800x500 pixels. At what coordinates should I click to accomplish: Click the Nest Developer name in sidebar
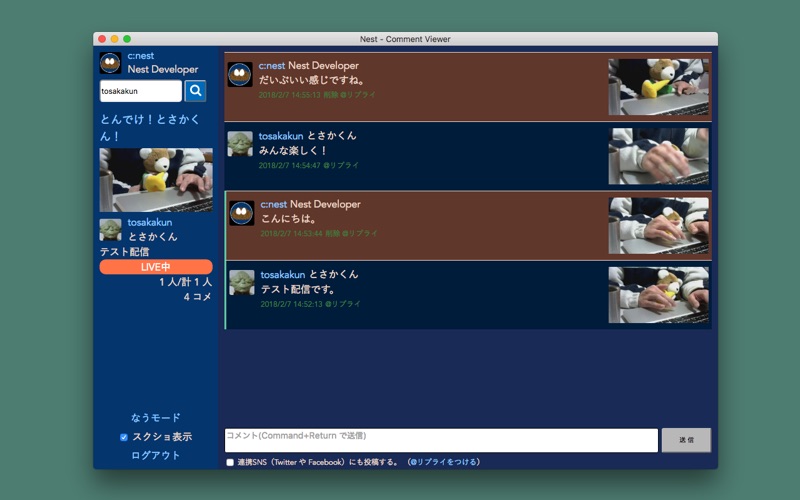point(163,69)
